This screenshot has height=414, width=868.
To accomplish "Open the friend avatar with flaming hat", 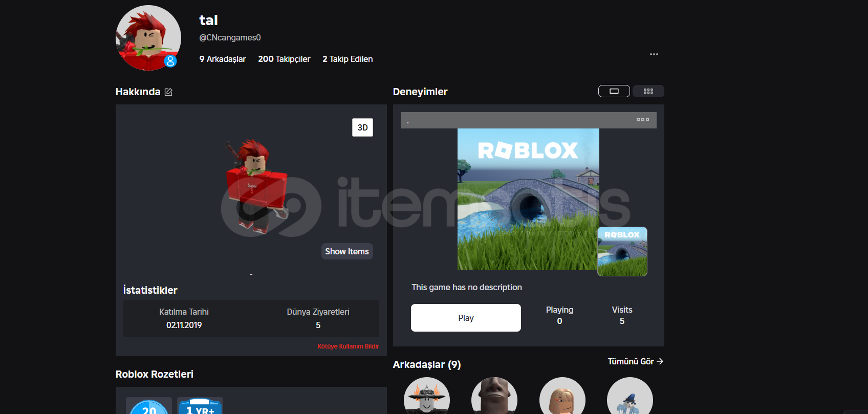I will pos(427,396).
